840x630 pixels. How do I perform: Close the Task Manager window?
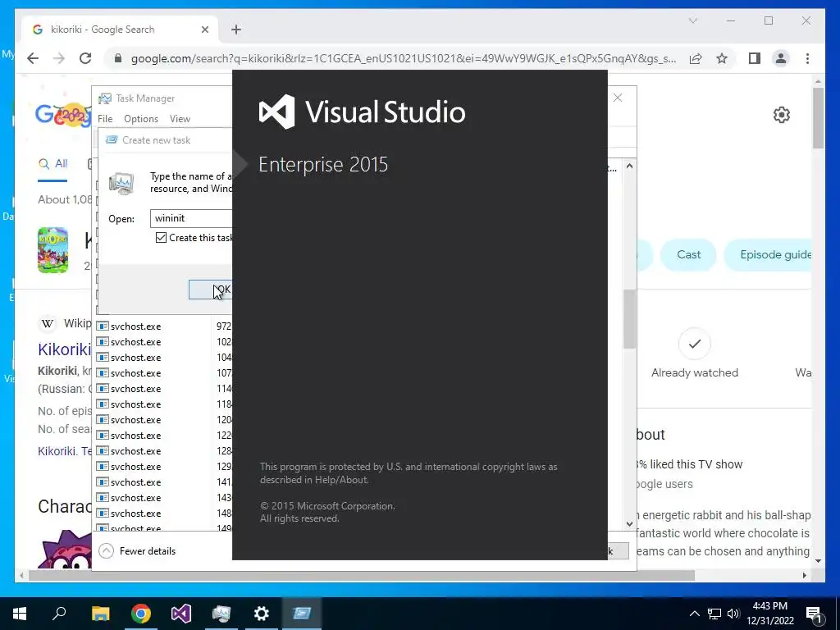[x=618, y=98]
